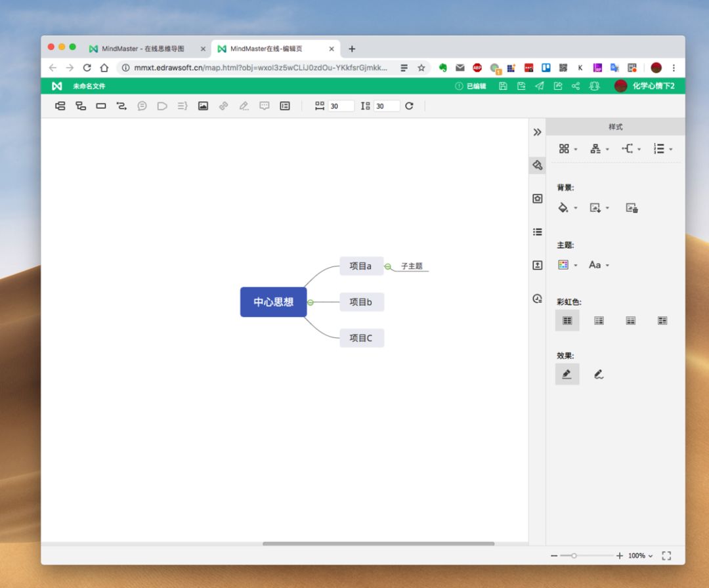Click the zoom out minus button
The image size is (709, 588).
pyautogui.click(x=554, y=555)
